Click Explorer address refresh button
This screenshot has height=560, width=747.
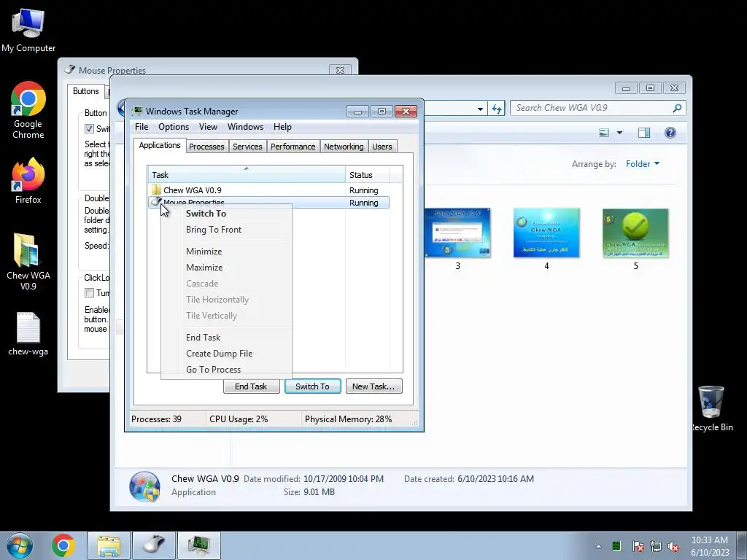point(497,109)
